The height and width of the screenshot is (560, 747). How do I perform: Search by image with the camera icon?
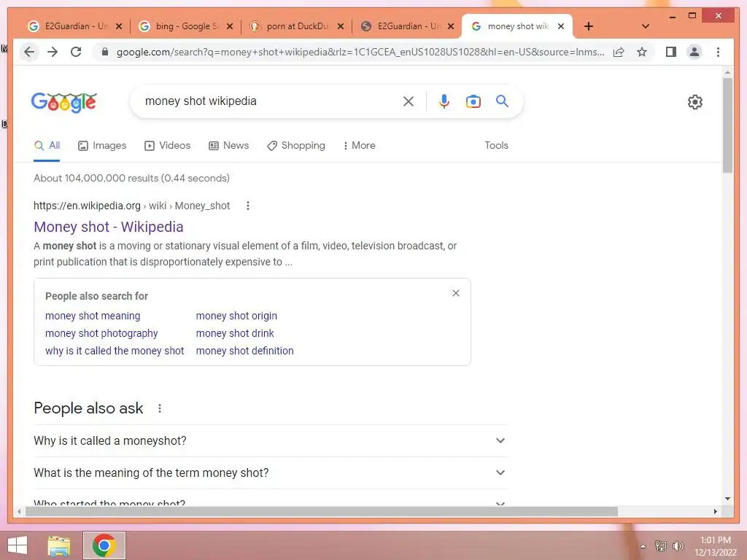[473, 101]
